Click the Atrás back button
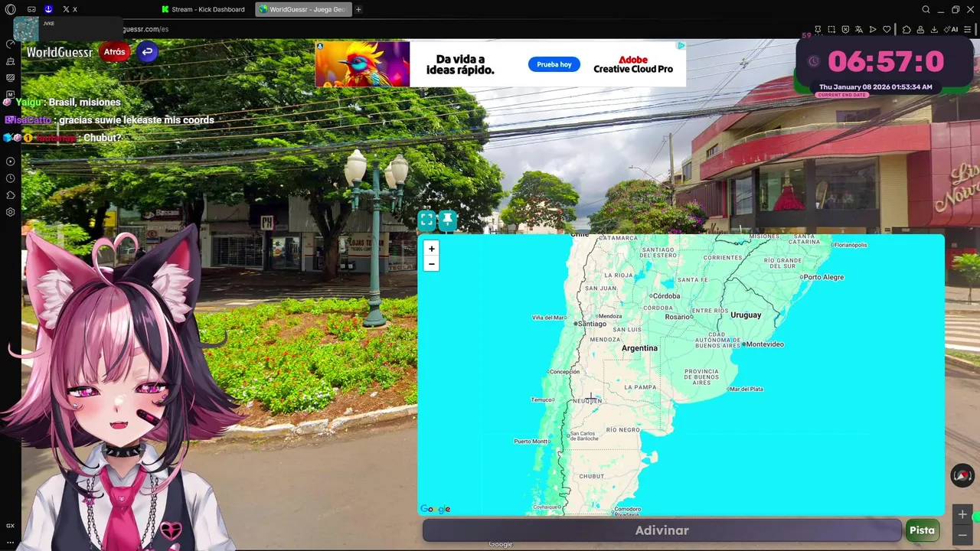 (115, 52)
